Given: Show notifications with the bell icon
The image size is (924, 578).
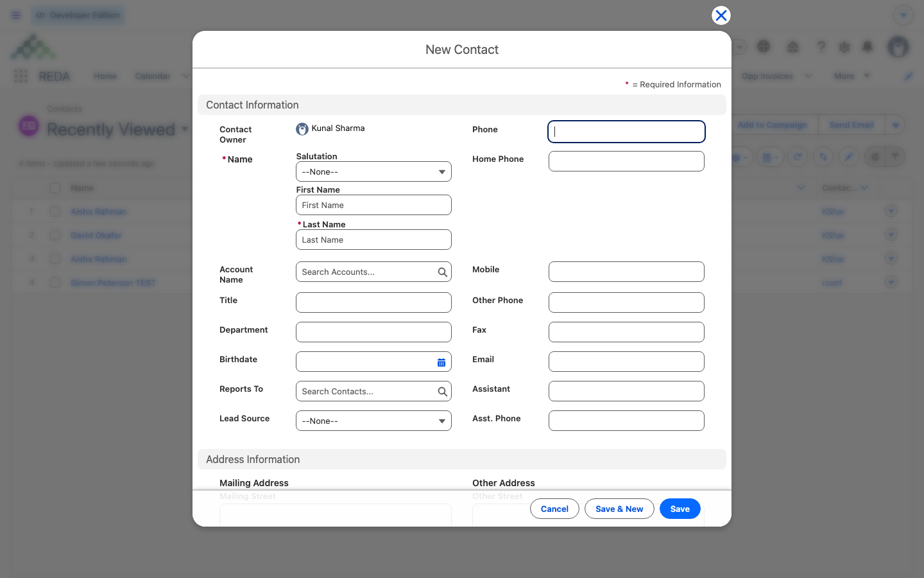Looking at the screenshot, I should (x=868, y=47).
